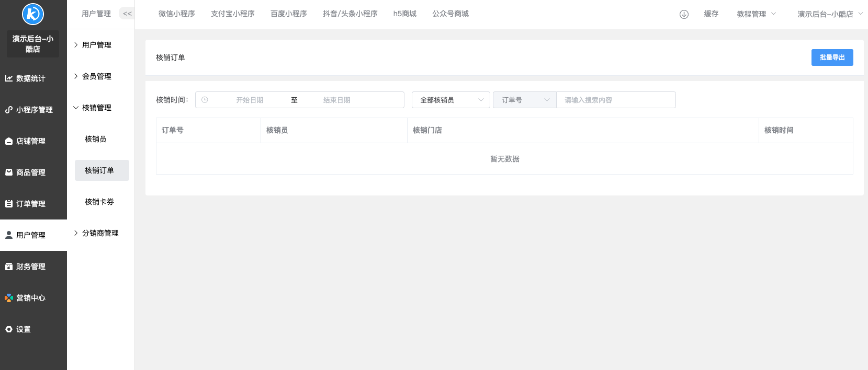The image size is (868, 370).
Task: Click the blue K logo icon
Action: click(x=33, y=14)
